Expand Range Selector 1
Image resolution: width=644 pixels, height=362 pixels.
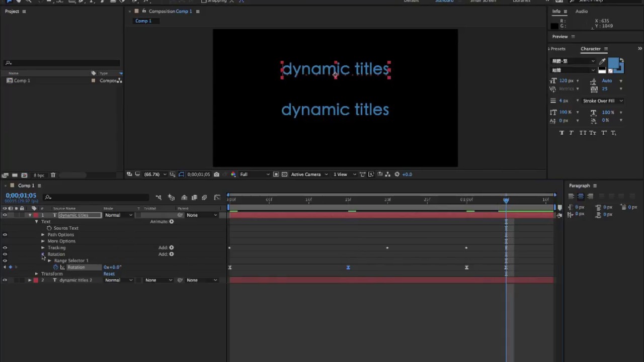pos(49,261)
